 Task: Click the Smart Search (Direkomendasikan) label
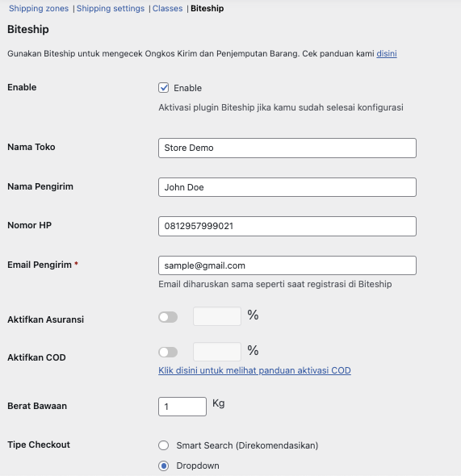(247, 445)
